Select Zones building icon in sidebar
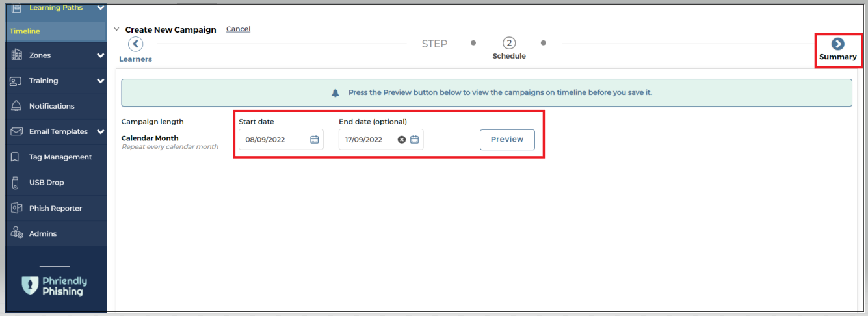Screen dimensions: 868x316 (17, 55)
